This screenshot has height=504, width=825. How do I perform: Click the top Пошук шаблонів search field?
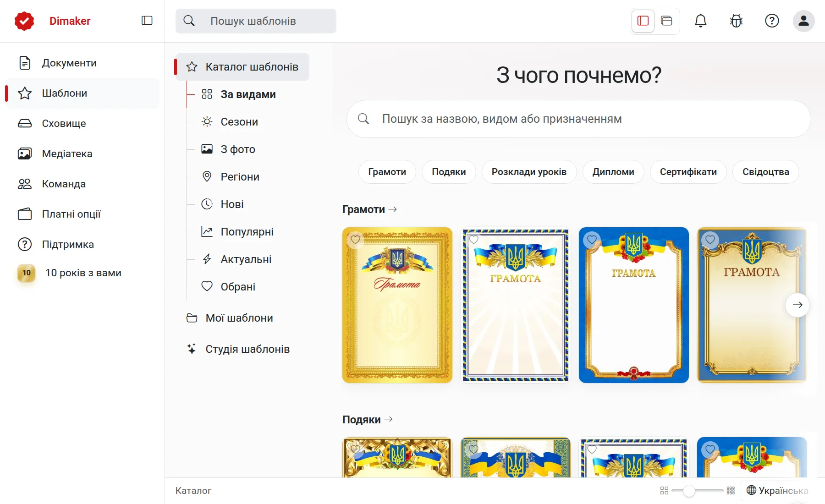(256, 21)
